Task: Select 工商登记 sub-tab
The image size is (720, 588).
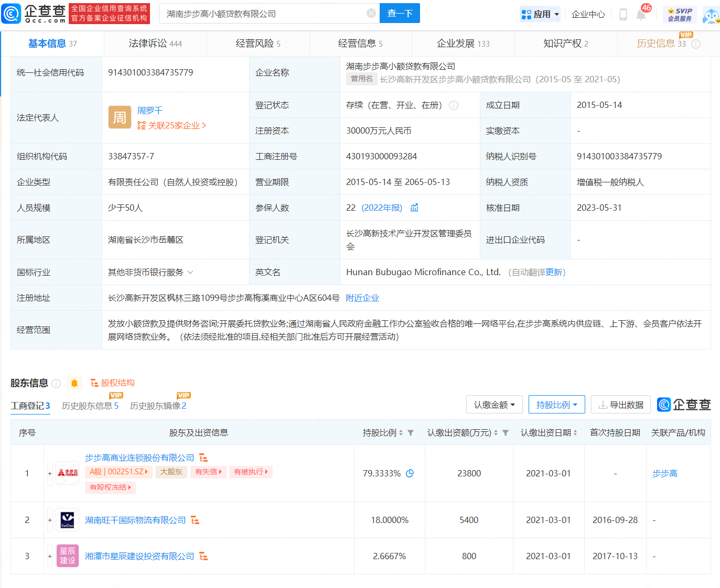Action: click(x=30, y=406)
